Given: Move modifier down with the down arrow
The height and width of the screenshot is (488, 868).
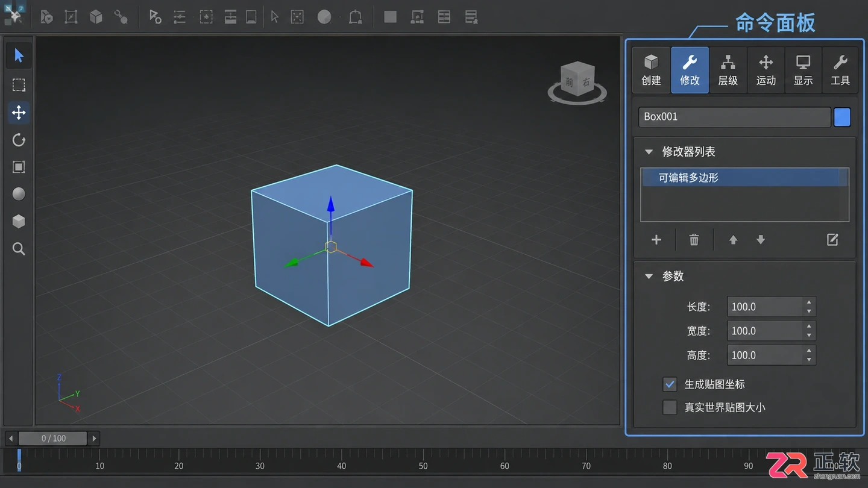Looking at the screenshot, I should (x=761, y=240).
